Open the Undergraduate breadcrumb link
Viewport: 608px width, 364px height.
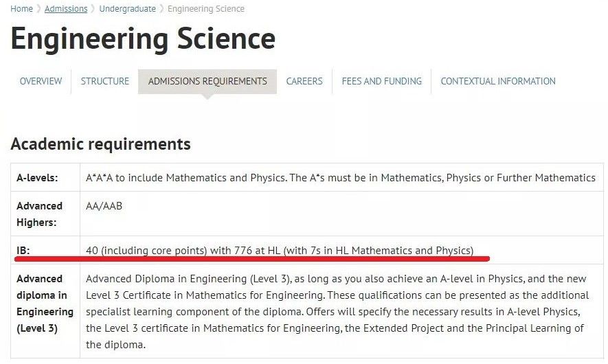pos(128,8)
